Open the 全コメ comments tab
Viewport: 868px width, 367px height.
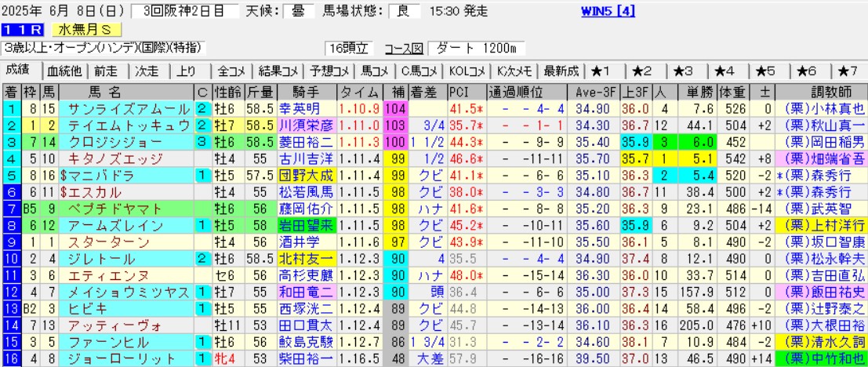coord(231,71)
